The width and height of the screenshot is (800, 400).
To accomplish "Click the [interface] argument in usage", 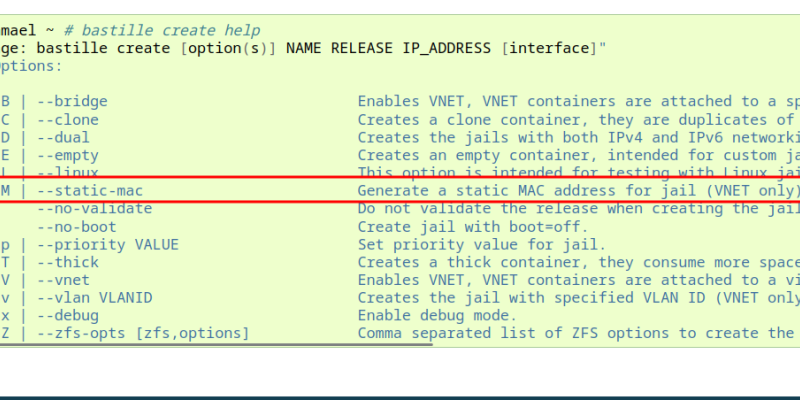I will tap(552, 49).
